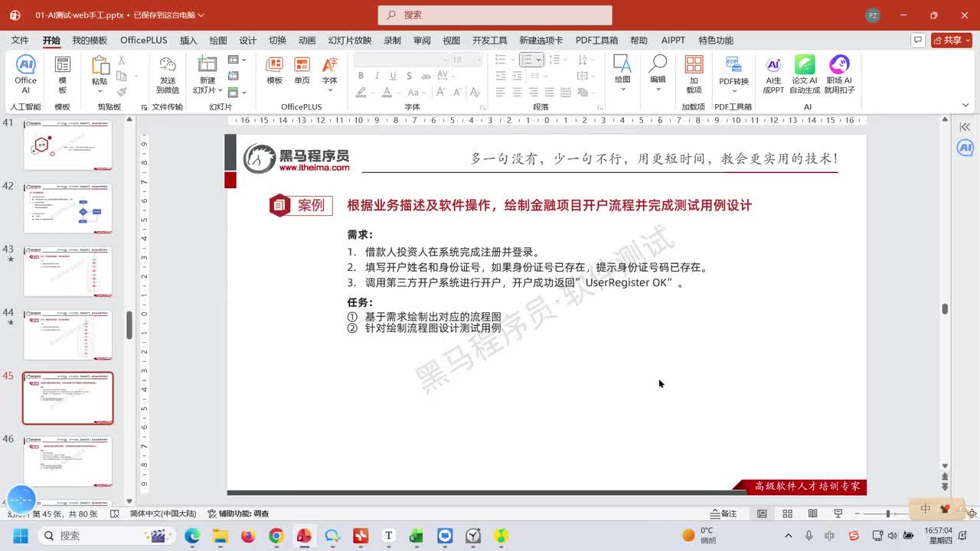
Task: Click 辅助功能: 调查 accessibility status
Action: click(237, 514)
